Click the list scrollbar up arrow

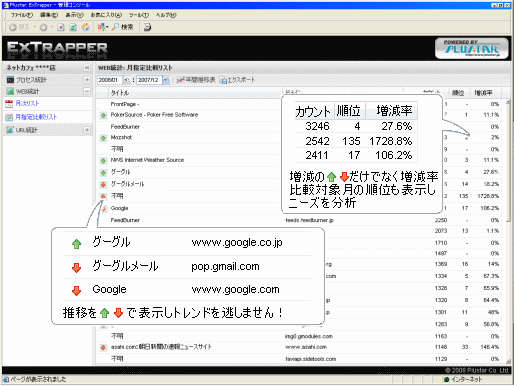508,102
